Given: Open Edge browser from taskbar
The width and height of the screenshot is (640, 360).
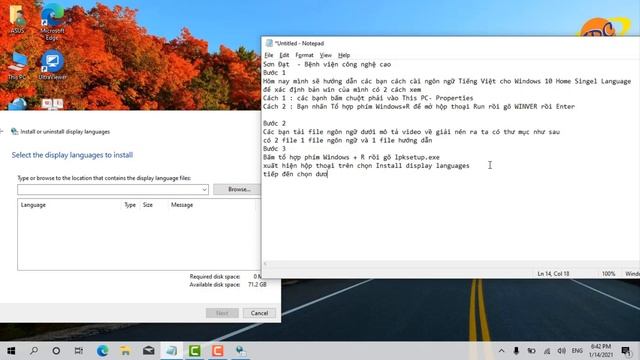Looking at the screenshot, I should point(102,351).
